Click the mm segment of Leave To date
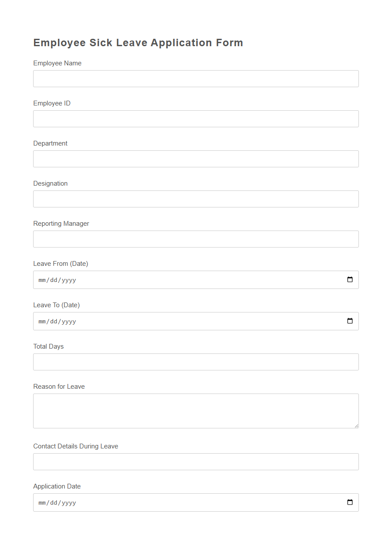The height and width of the screenshot is (543, 392). (x=42, y=321)
